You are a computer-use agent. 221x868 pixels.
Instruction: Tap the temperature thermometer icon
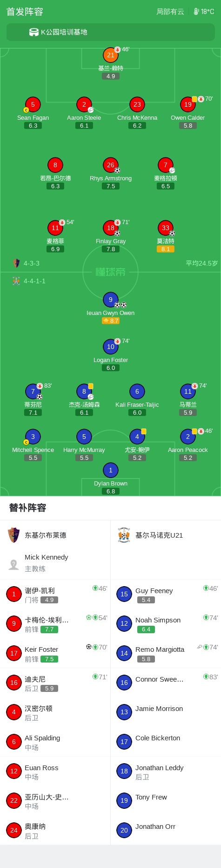tap(196, 12)
